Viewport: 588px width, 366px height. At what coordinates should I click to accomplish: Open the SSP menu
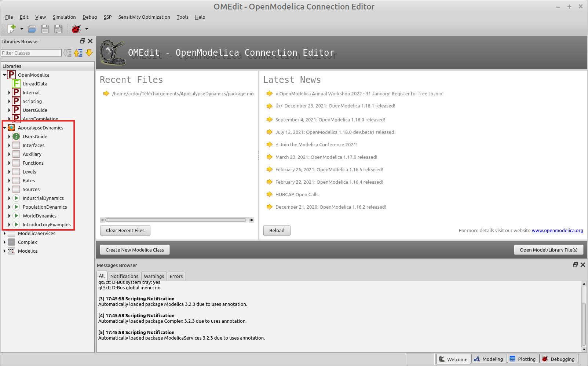tap(107, 17)
